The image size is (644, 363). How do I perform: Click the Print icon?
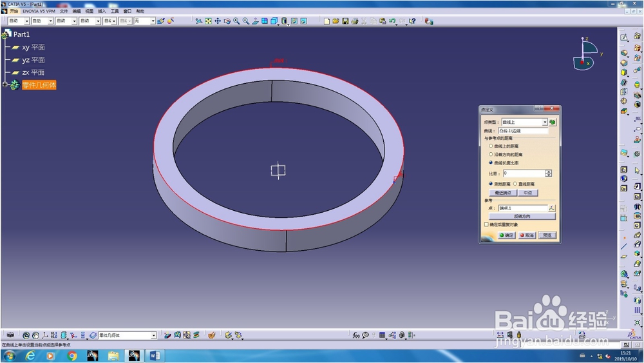coord(354,21)
